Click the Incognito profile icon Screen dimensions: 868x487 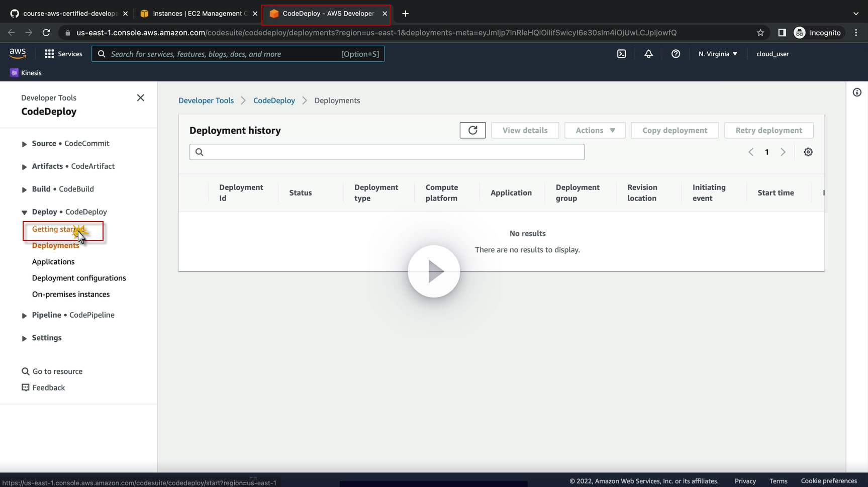pos(800,33)
